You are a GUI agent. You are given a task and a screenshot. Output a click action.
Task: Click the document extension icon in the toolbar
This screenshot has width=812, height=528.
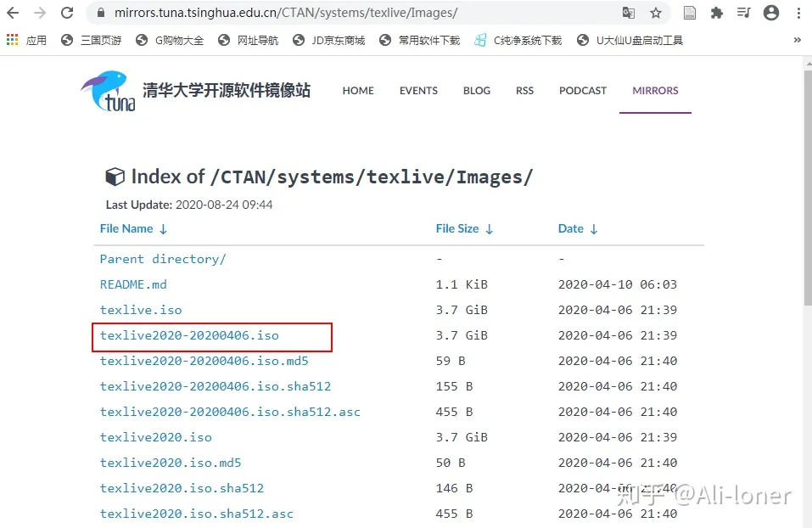pos(690,13)
